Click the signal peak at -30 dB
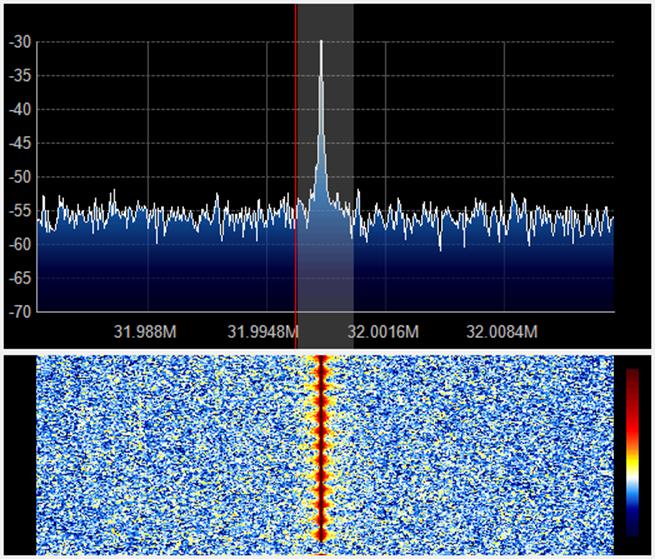Screen dimensions: 655x559 tap(321, 43)
